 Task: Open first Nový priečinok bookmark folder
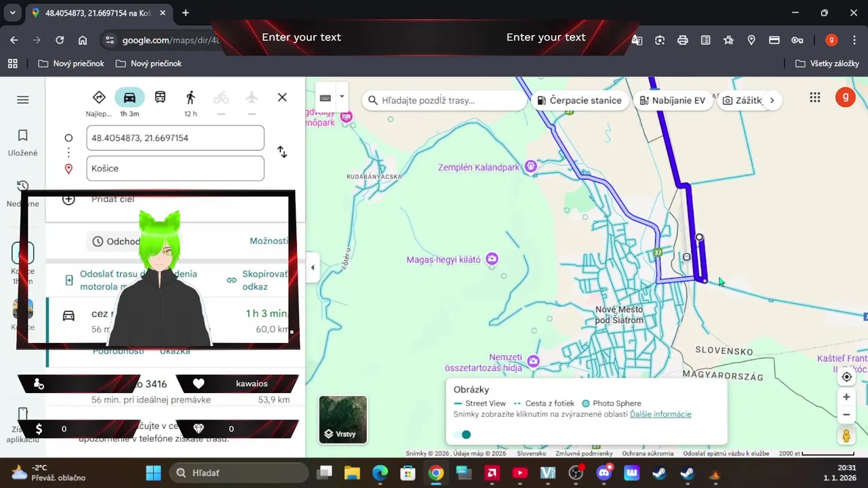click(71, 63)
